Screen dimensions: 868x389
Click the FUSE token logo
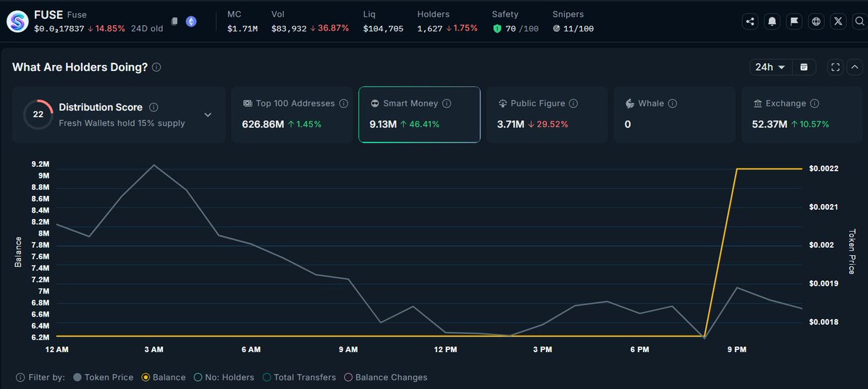17,22
